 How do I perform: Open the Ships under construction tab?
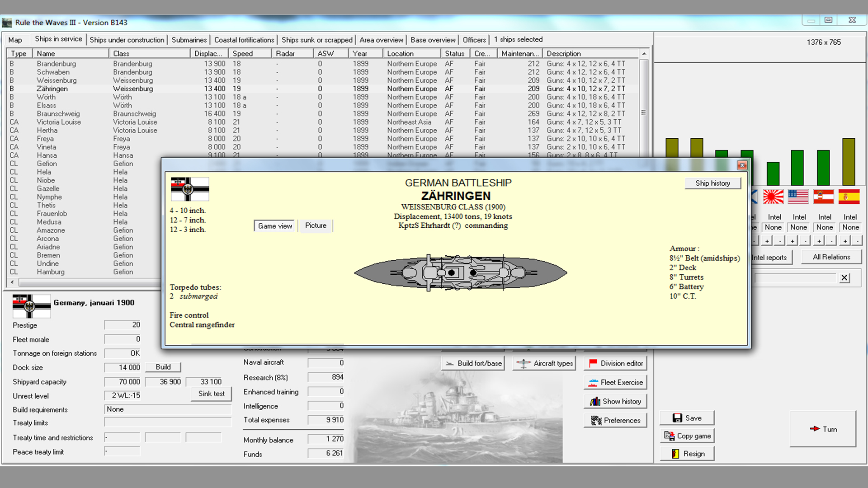pos(127,40)
